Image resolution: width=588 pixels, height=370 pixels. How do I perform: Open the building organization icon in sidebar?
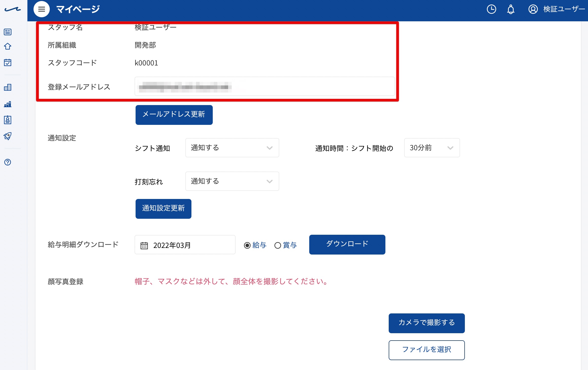[x=8, y=88]
